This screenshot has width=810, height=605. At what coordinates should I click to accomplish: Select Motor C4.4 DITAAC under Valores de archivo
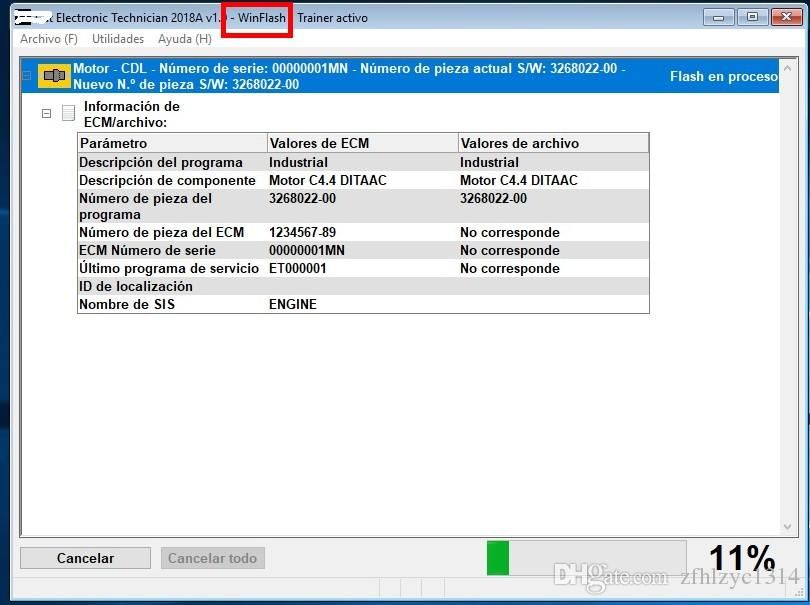pyautogui.click(x=519, y=180)
